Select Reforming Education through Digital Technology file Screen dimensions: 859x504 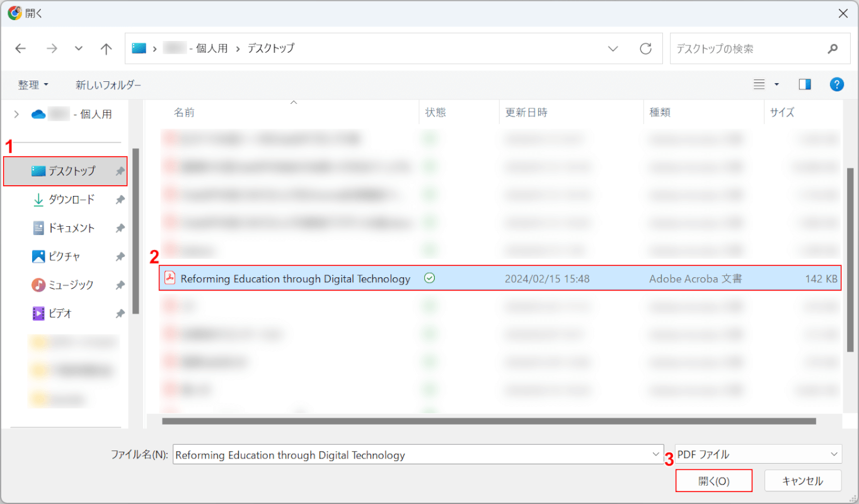pyautogui.click(x=500, y=278)
